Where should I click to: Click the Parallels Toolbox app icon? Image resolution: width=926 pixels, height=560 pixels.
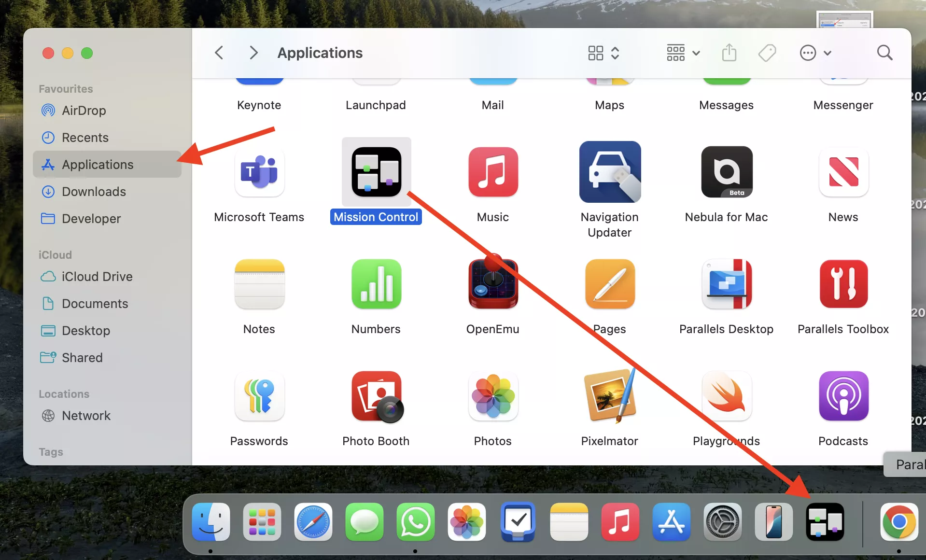(843, 284)
